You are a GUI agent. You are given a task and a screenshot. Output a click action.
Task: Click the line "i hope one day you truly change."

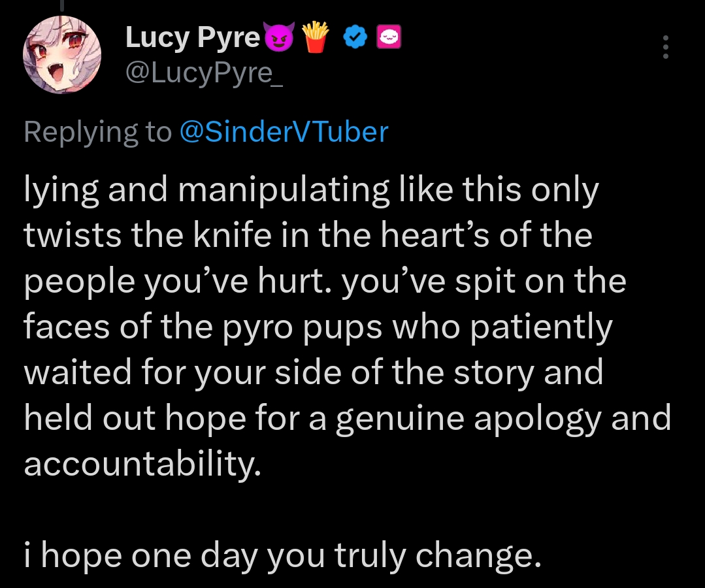[x=282, y=555]
